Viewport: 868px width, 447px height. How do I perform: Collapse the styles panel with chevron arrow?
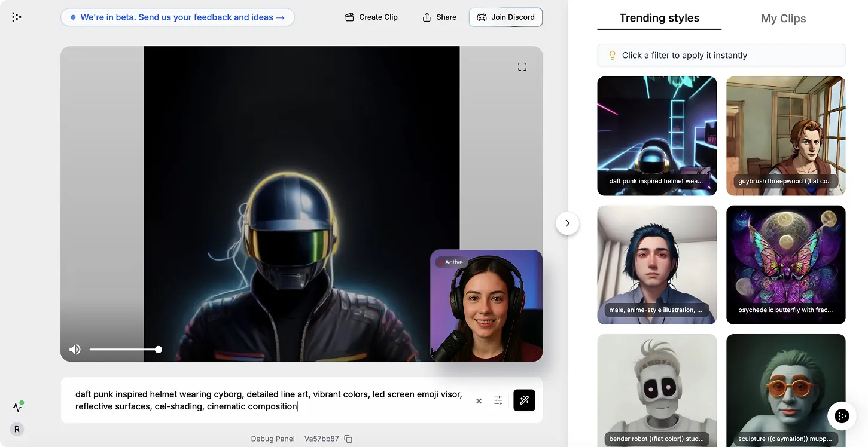click(568, 223)
